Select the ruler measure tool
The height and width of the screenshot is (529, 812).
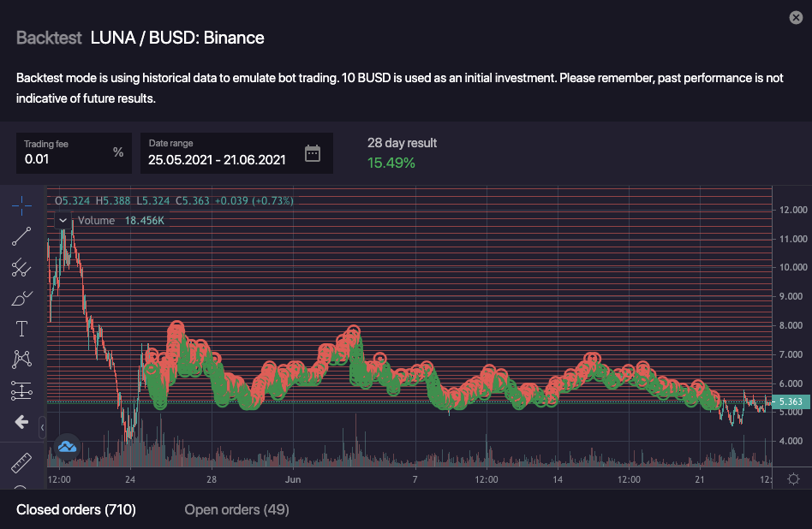[x=21, y=463]
